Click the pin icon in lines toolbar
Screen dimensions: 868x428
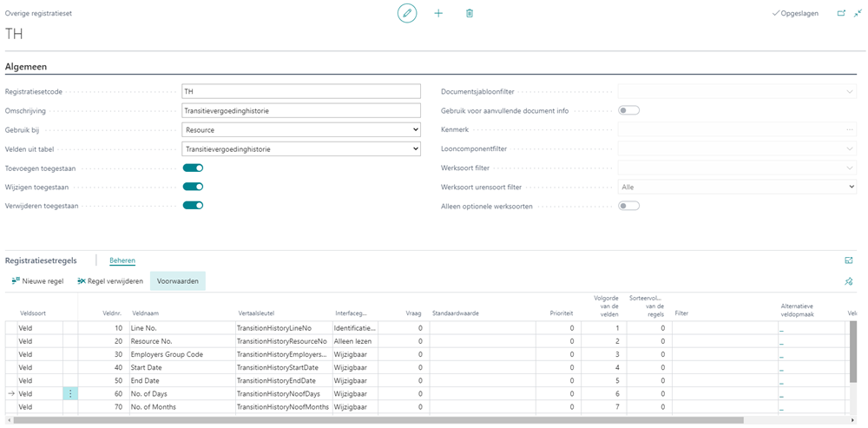coord(849,281)
